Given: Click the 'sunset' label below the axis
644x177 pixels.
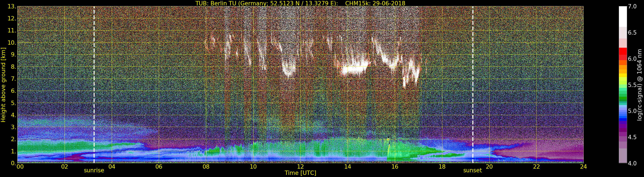Looking at the screenshot, I should [472, 171].
